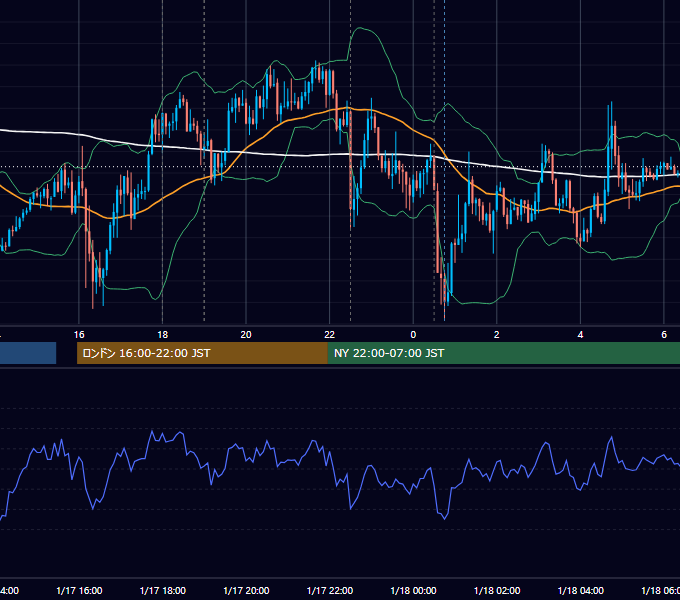
Task: Click the 0 hour label on the price chart axis
Action: [x=413, y=335]
